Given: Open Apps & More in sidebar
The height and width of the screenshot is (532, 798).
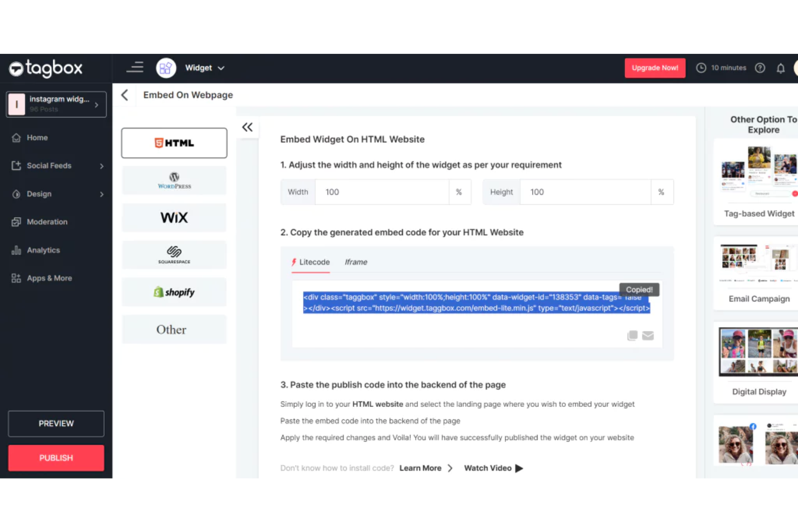Looking at the screenshot, I should click(50, 278).
